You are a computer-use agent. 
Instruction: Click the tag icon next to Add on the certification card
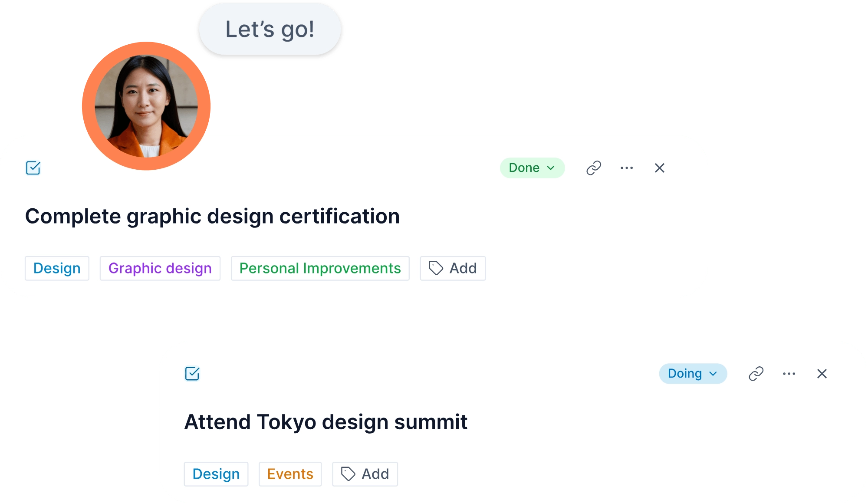[436, 268]
